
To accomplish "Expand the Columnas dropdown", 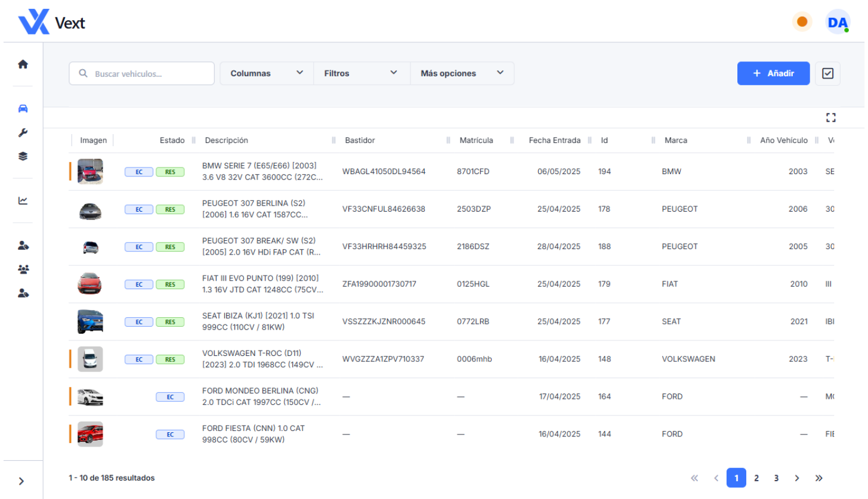I will [x=267, y=73].
